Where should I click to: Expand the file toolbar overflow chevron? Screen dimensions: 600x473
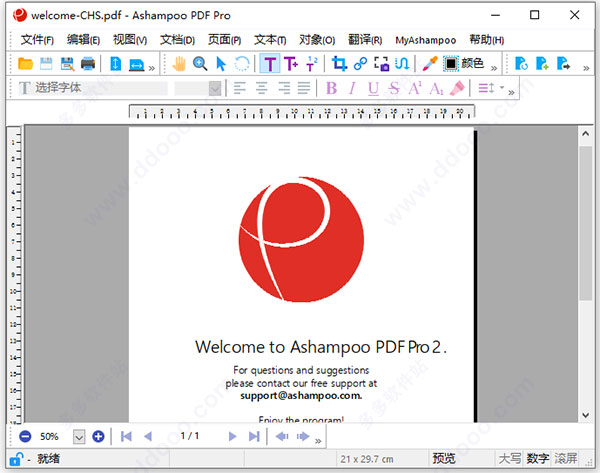coord(152,69)
